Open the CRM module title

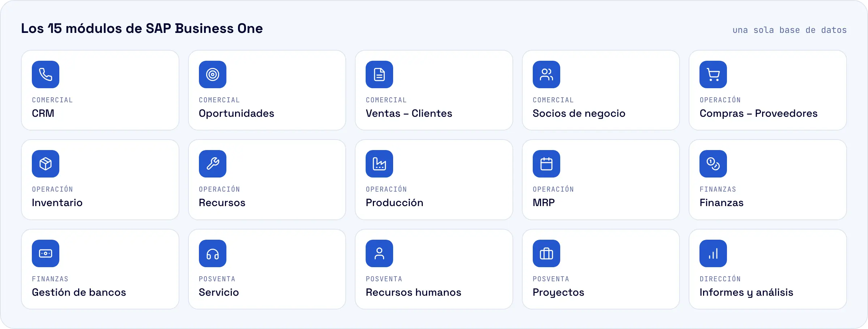[x=43, y=113]
